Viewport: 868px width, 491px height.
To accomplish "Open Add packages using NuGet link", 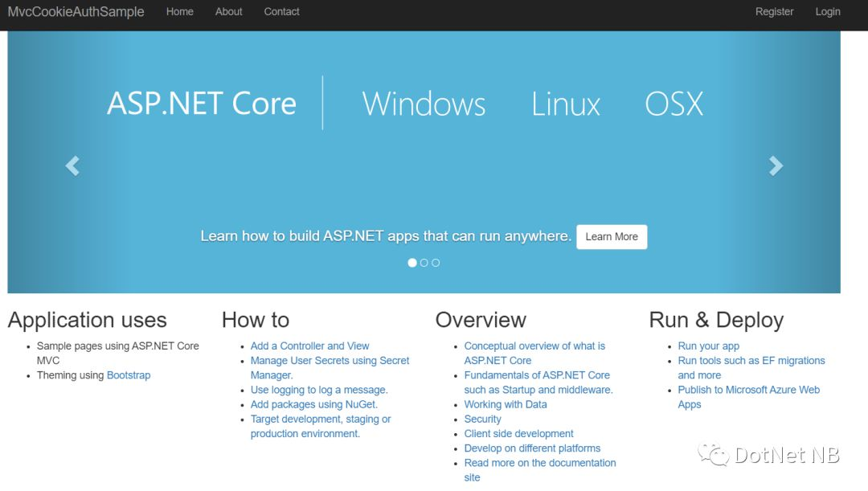I will (314, 404).
